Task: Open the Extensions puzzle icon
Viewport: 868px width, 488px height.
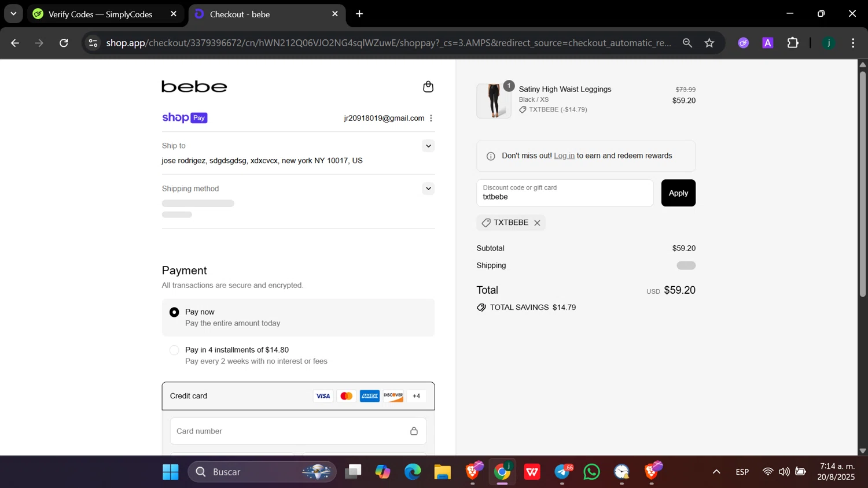Action: tap(793, 43)
